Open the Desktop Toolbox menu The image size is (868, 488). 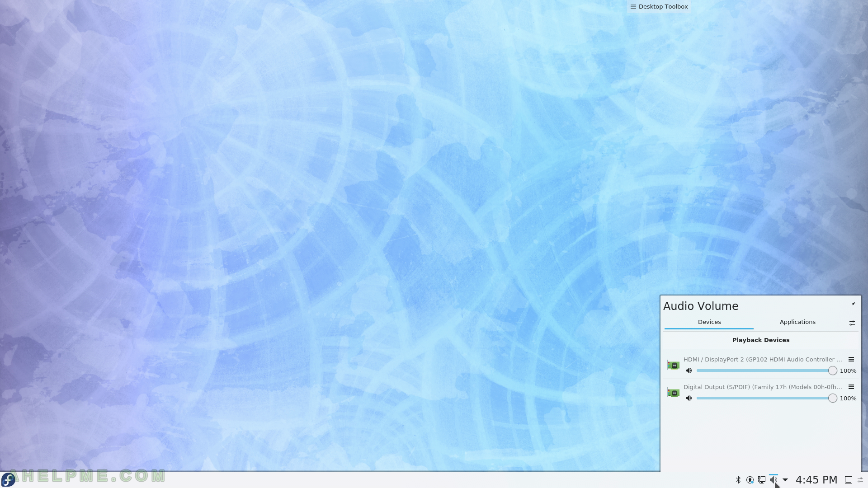pos(659,6)
